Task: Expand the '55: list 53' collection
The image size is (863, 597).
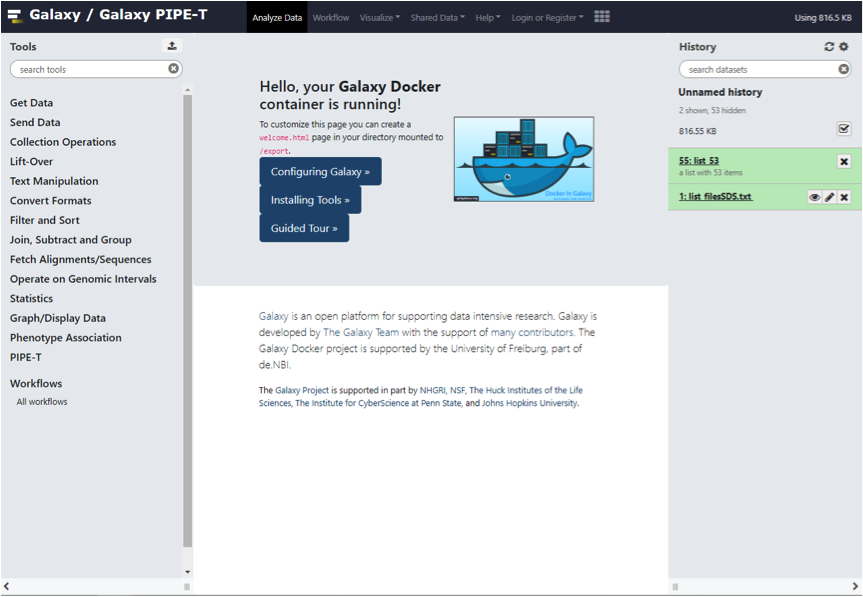Action: point(699,161)
